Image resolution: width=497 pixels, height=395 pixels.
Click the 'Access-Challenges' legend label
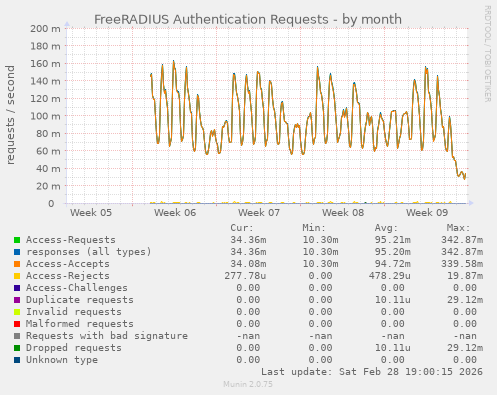pyautogui.click(x=77, y=288)
